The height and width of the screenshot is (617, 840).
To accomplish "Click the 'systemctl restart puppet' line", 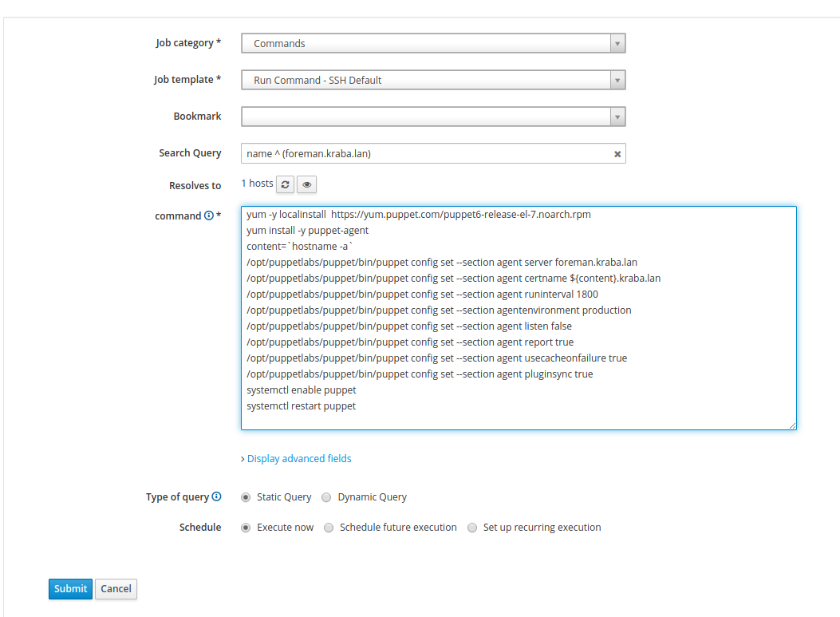I will pos(301,405).
